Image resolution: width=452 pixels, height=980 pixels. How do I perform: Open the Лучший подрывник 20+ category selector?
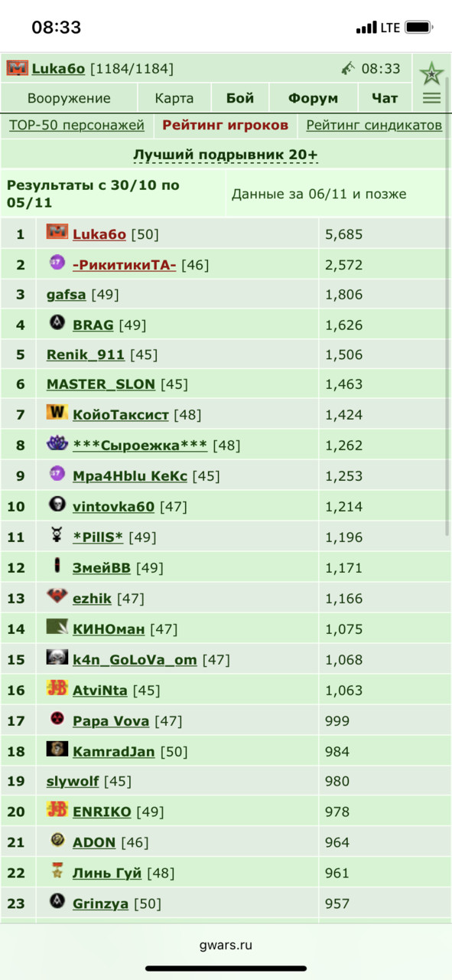[226, 155]
